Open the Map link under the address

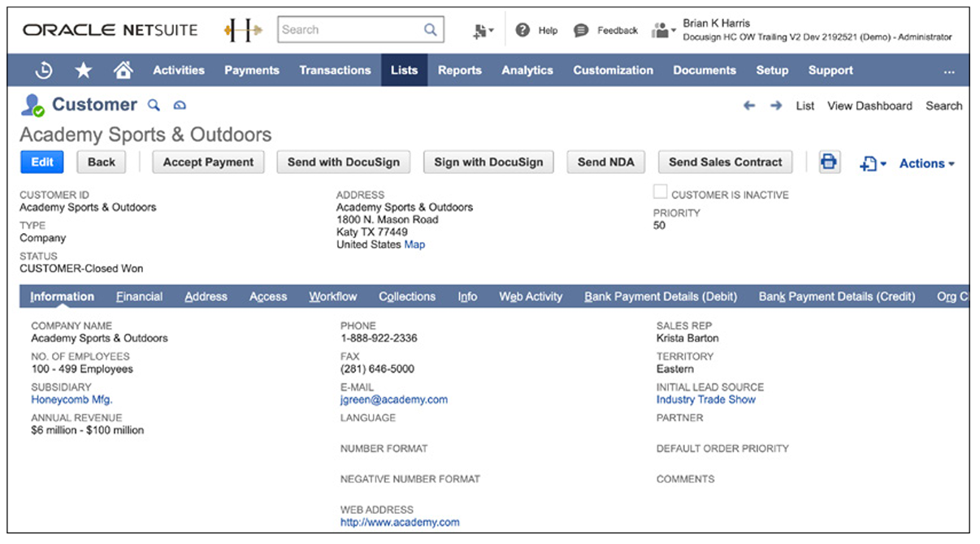point(414,244)
